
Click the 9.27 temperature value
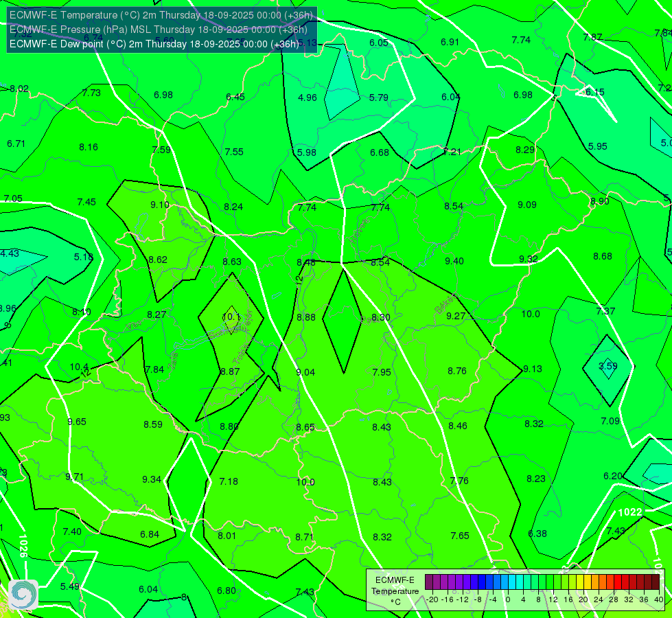tap(456, 316)
